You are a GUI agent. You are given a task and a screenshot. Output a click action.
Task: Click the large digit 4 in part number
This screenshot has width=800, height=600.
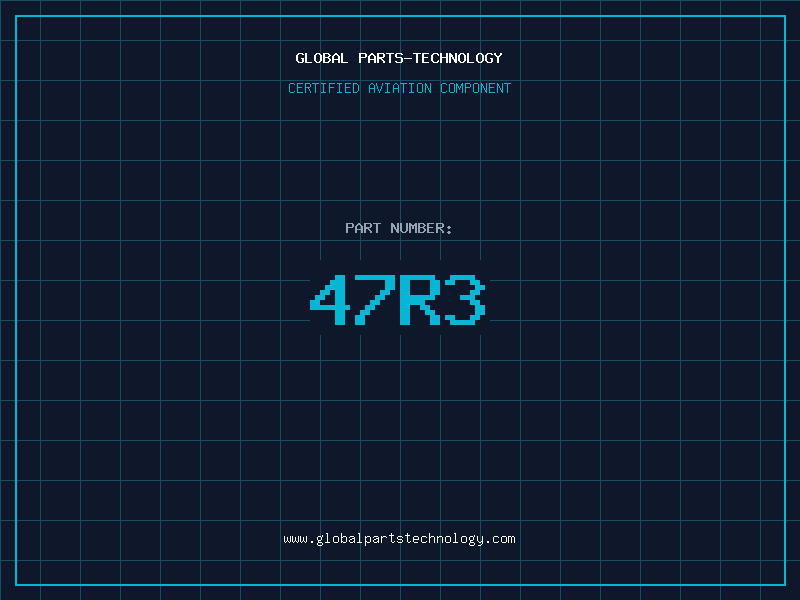(x=330, y=299)
